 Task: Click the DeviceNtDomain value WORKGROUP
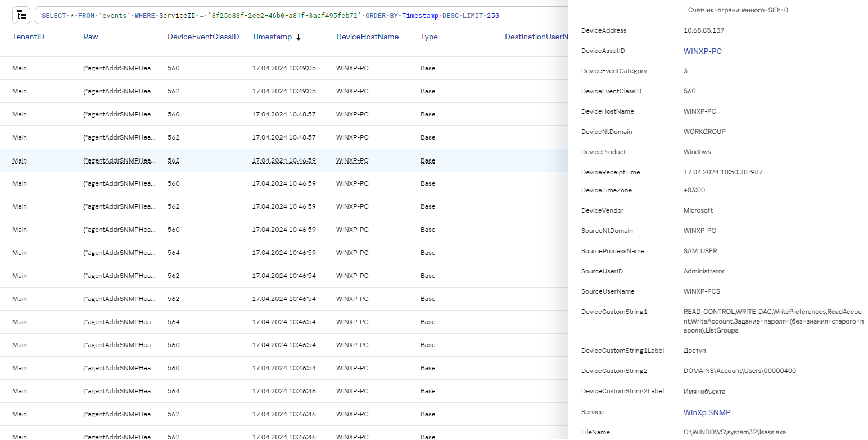pyautogui.click(x=704, y=132)
